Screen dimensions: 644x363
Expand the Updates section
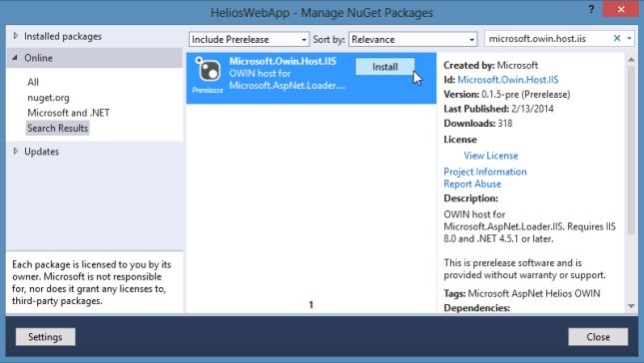coord(16,152)
